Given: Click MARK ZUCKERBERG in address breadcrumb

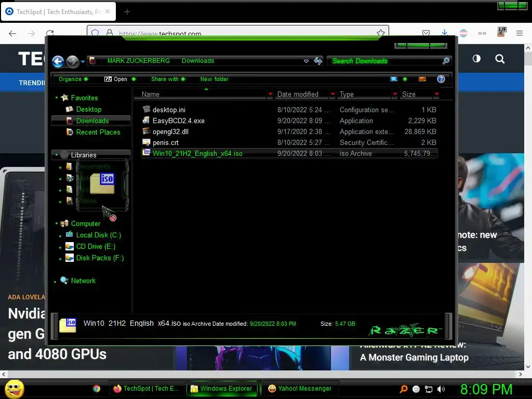Looking at the screenshot, I should coord(138,61).
